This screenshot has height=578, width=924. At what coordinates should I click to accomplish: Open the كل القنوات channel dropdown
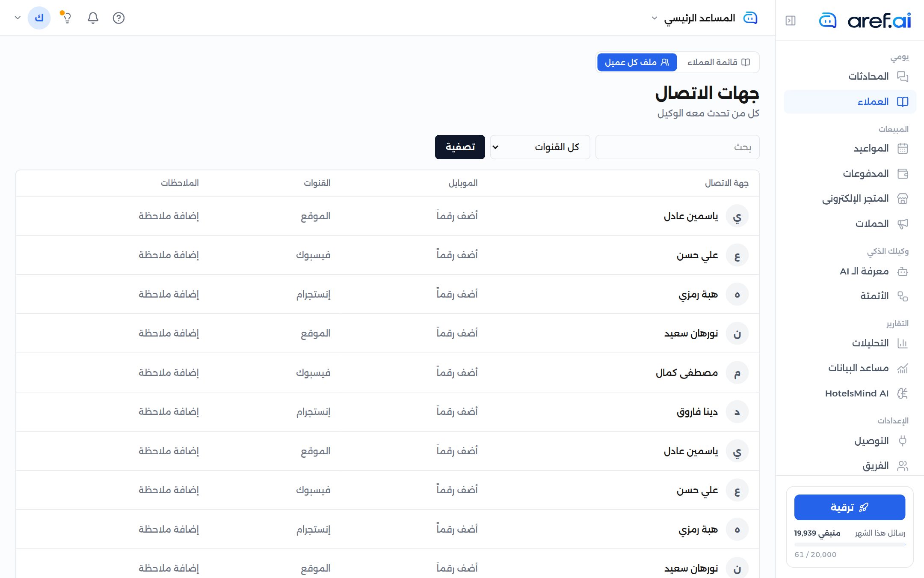pyautogui.click(x=540, y=147)
